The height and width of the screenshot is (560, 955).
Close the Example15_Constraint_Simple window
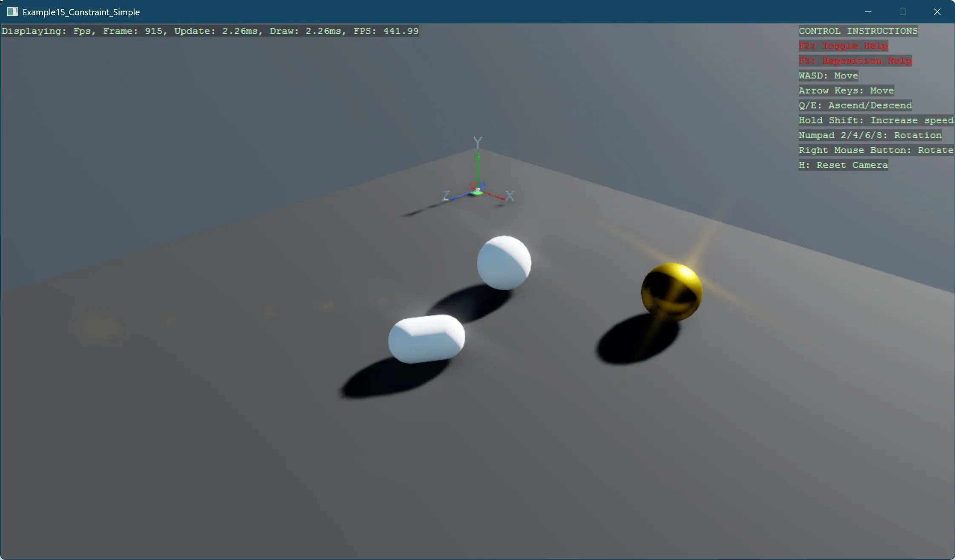click(937, 11)
